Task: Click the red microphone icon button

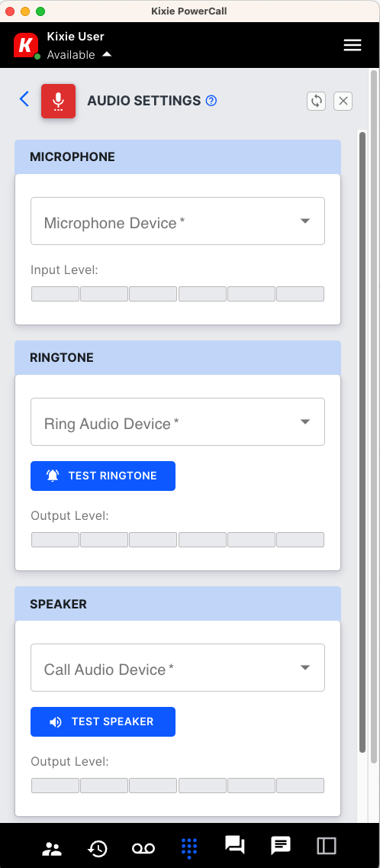Action: click(58, 101)
